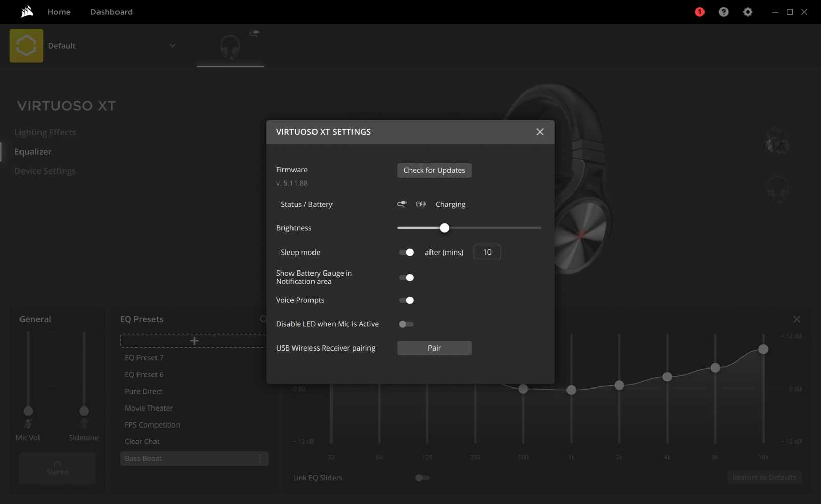Viewport: 821px width, 504px height.
Task: Click the Default profile icon
Action: [26, 46]
